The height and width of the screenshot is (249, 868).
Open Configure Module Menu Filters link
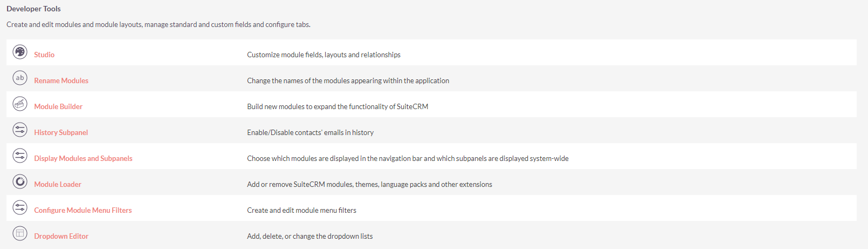click(x=82, y=210)
